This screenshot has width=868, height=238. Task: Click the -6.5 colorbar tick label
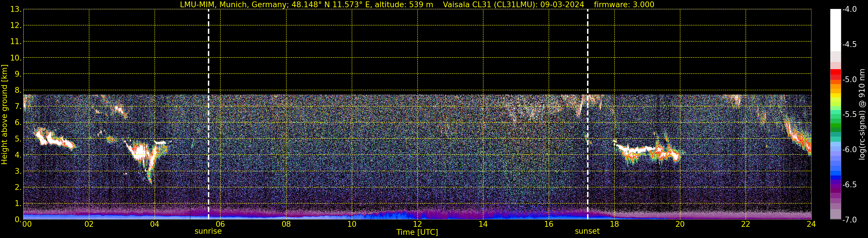click(849, 185)
